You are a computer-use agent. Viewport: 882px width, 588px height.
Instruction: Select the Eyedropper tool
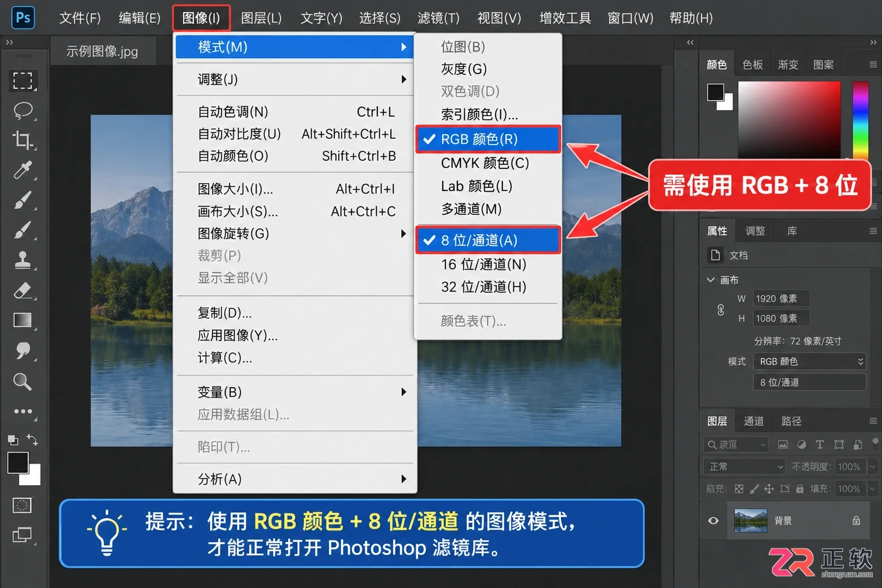tap(23, 170)
